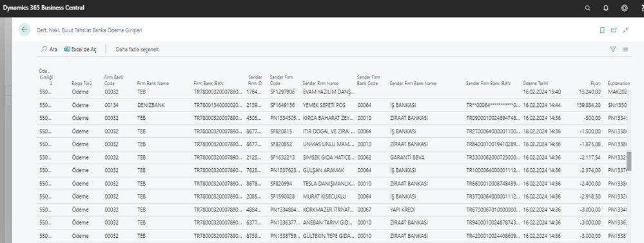Click the Sender Firm Bank Name header

click(x=413, y=83)
